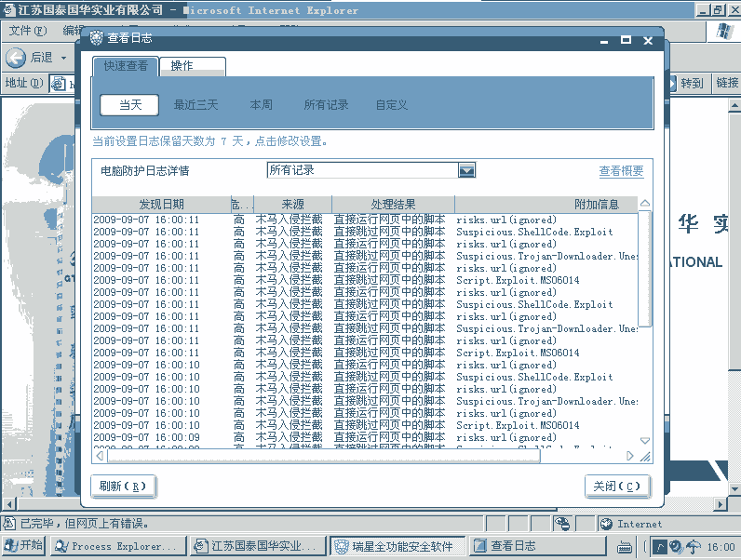The width and height of the screenshot is (741, 560).
Task: Click the IE back arrow icon
Action: 16,58
